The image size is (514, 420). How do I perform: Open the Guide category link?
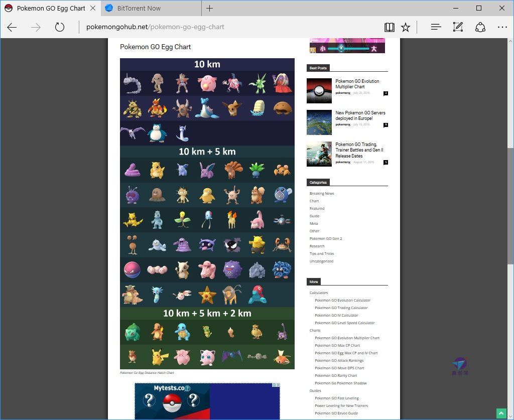[x=314, y=216]
